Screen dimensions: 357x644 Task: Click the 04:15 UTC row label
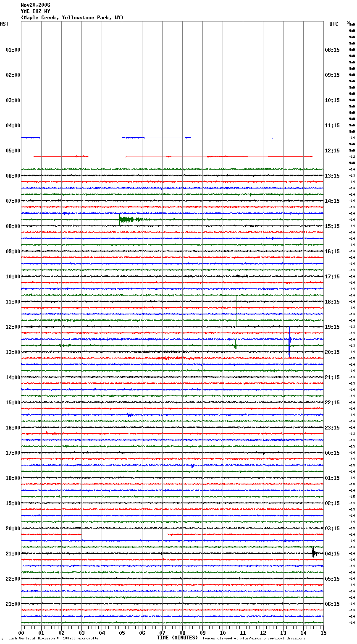pyautogui.click(x=332, y=554)
